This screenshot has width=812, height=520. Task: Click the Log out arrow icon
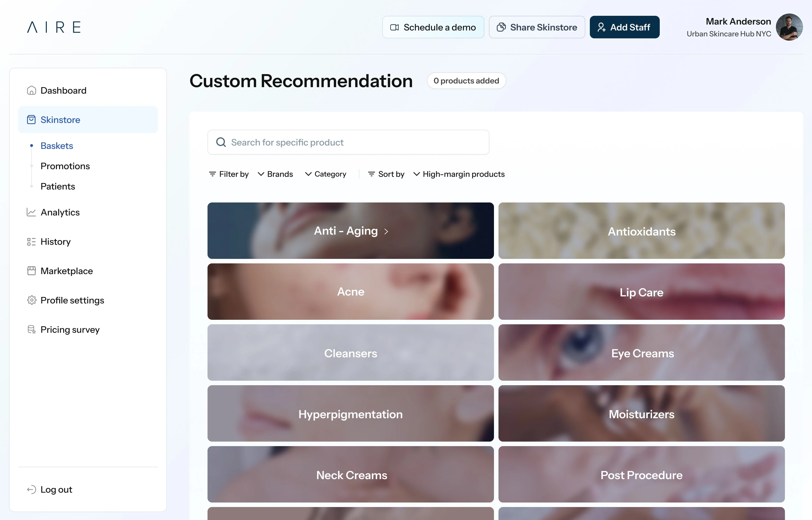point(31,489)
